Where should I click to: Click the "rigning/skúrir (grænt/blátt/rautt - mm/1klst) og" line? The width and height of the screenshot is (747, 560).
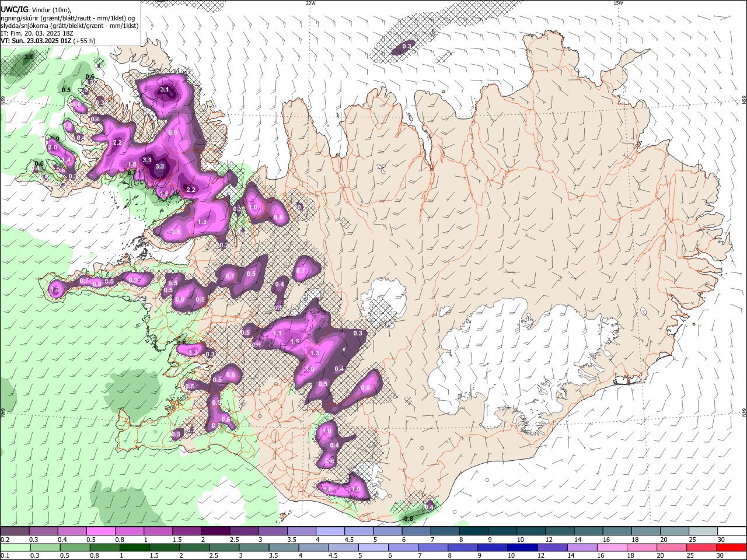tap(68, 18)
